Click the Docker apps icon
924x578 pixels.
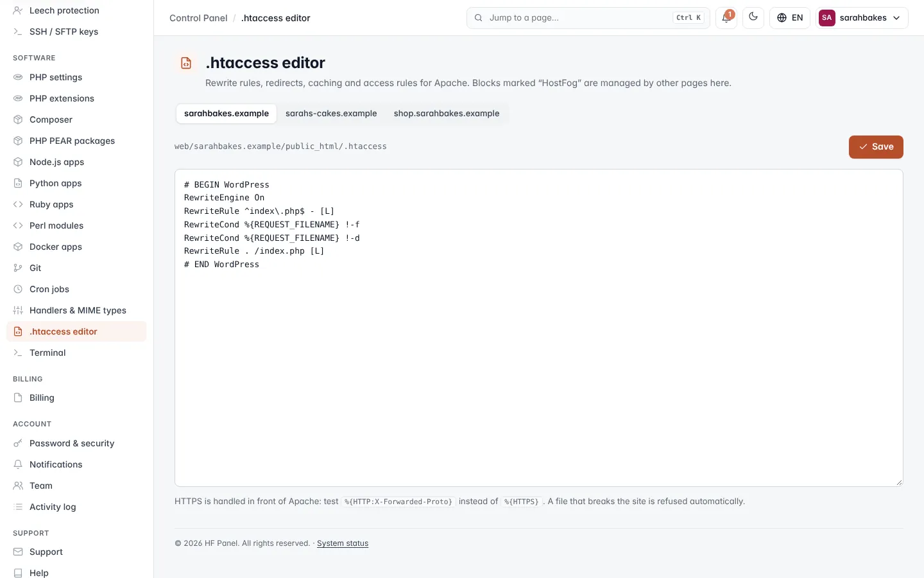(18, 247)
